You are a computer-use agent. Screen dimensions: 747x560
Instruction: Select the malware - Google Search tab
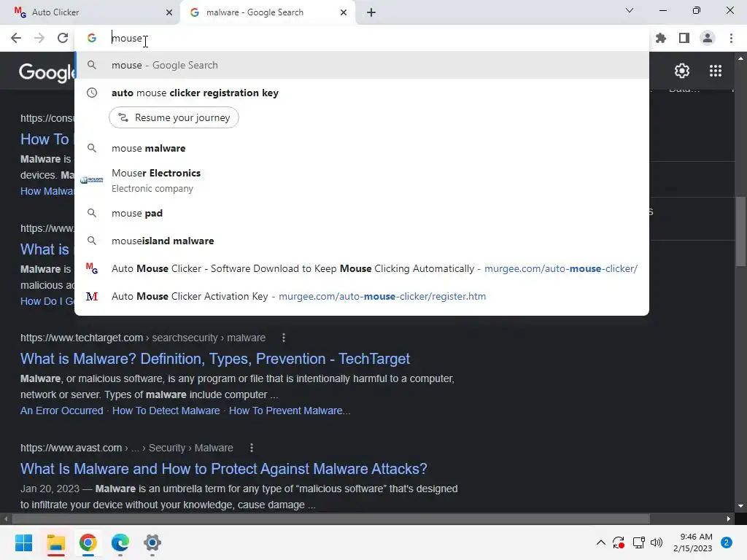click(x=267, y=12)
